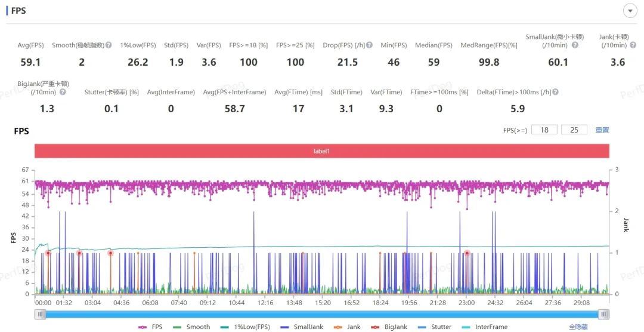
Task: Click 全隐藏 to hide all series
Action: (x=579, y=327)
